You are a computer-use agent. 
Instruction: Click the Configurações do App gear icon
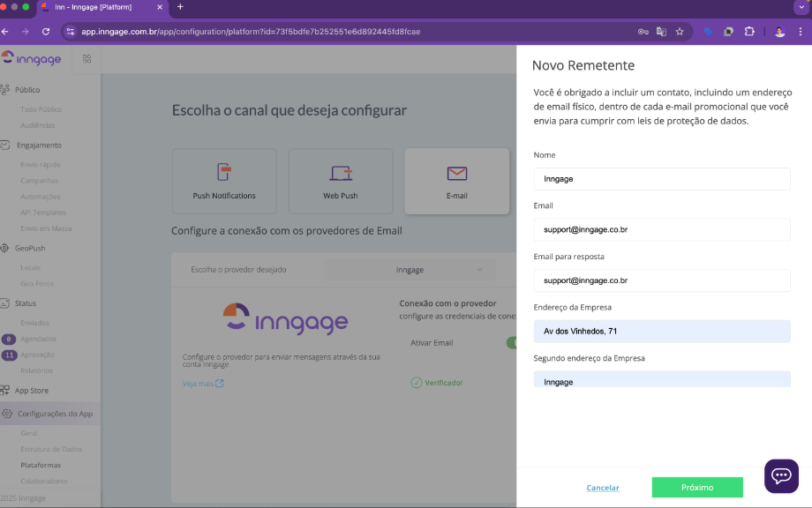click(x=7, y=414)
